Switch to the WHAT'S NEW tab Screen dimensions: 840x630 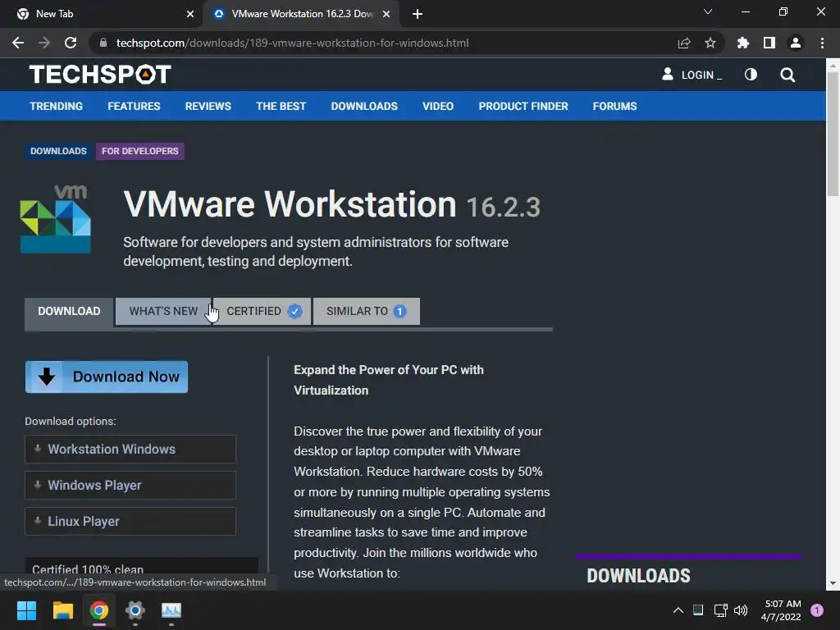pyautogui.click(x=163, y=311)
